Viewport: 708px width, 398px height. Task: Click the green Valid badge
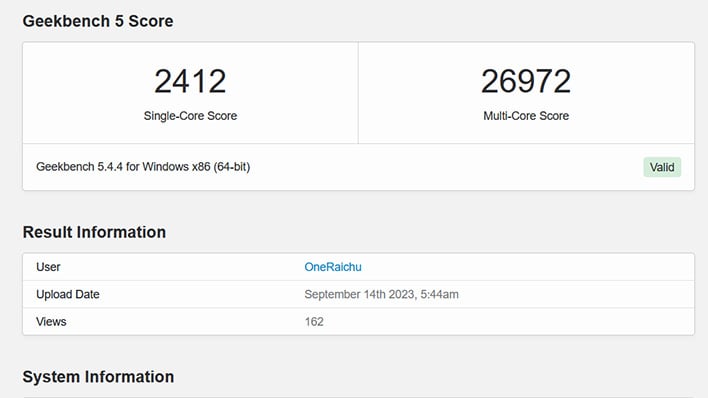pyautogui.click(x=662, y=167)
